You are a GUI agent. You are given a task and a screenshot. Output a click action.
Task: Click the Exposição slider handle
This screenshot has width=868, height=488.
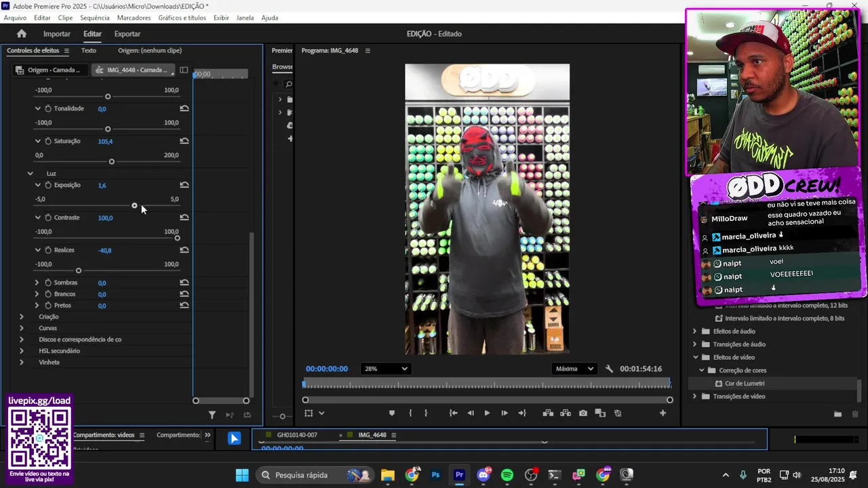(134, 205)
